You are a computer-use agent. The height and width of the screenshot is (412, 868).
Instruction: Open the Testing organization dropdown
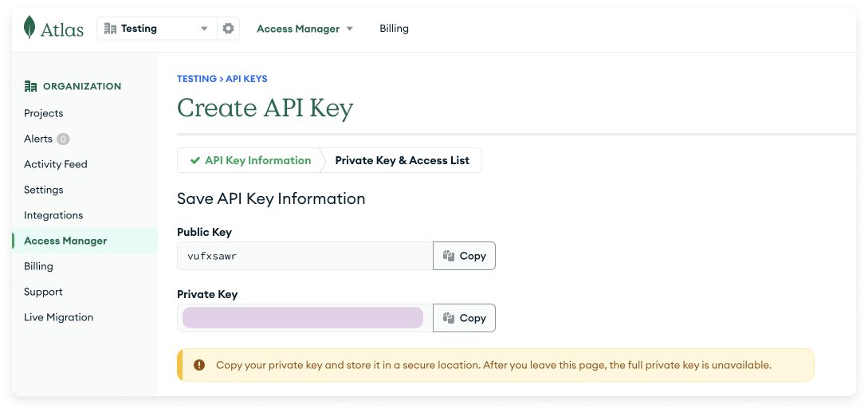click(157, 28)
